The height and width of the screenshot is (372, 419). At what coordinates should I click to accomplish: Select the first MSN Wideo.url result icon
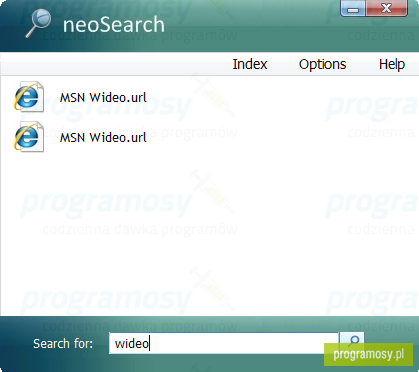point(29,97)
